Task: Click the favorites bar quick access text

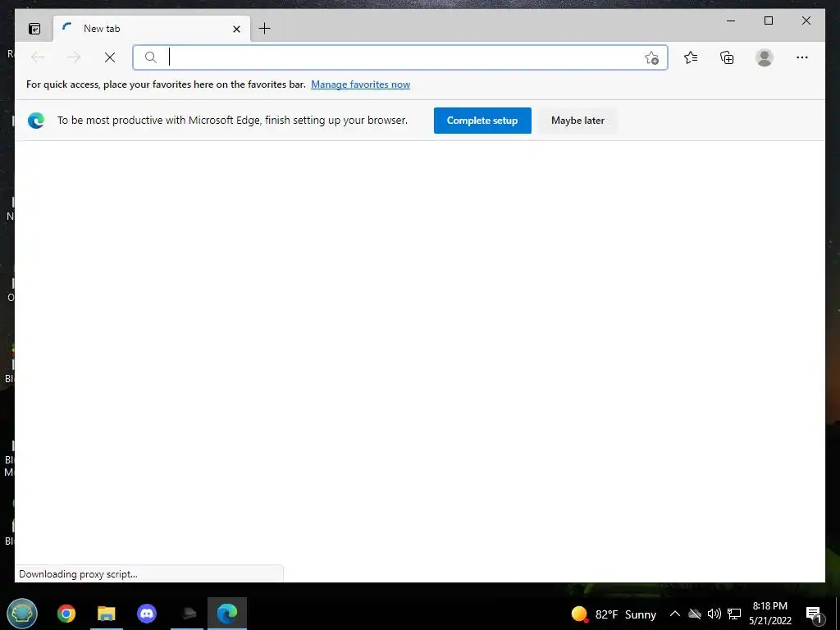Action: click(x=166, y=84)
